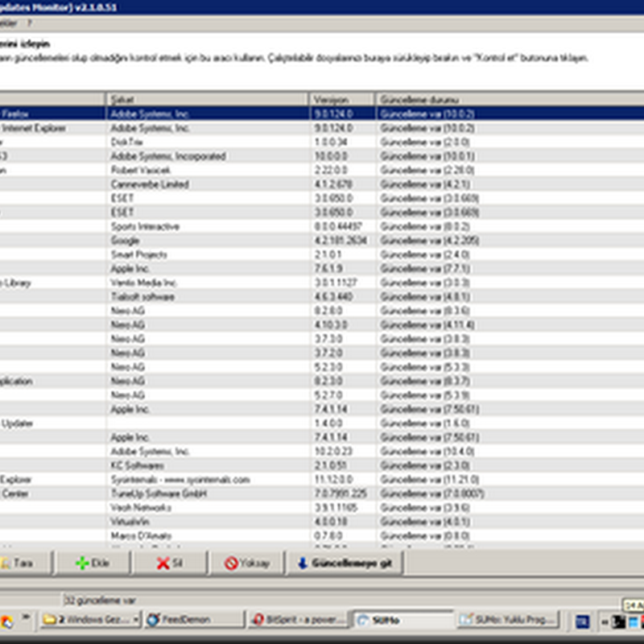Click version 3.9.1.1105 cell
Viewport: 644px width, 644px height.
pos(342,508)
